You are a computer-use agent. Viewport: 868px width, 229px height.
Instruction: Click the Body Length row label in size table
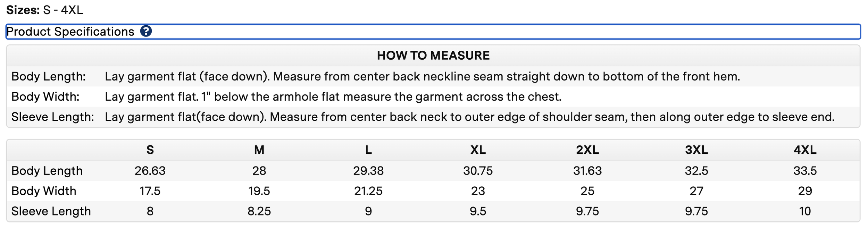click(x=47, y=171)
